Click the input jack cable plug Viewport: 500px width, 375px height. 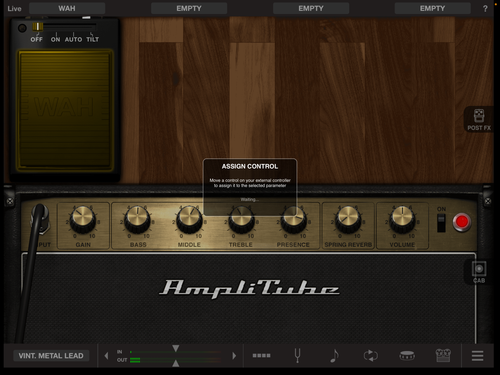tap(40, 219)
